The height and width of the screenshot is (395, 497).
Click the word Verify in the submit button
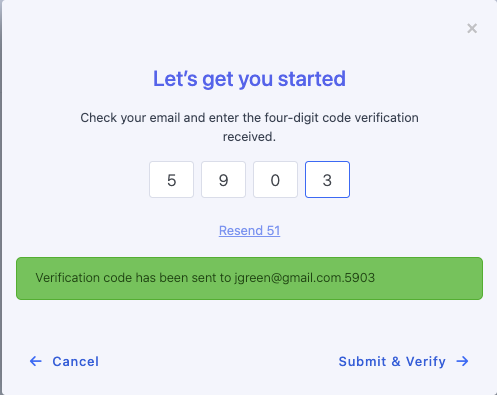[x=426, y=362]
